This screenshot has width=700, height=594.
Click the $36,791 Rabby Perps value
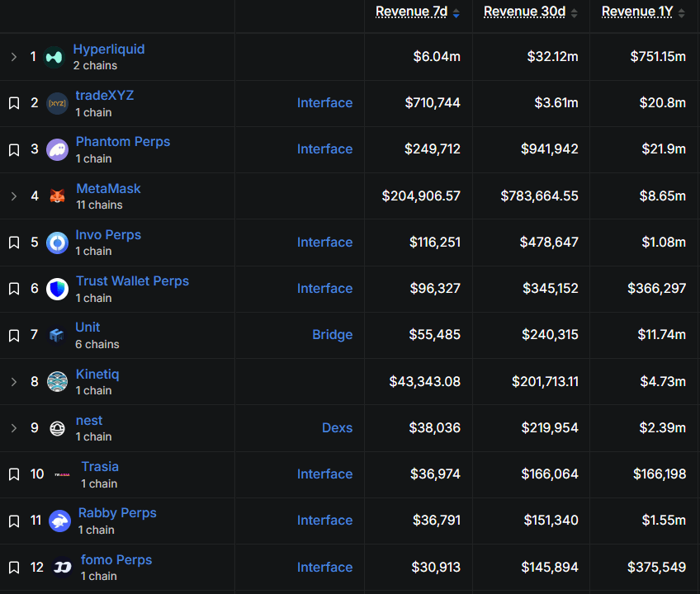coord(437,521)
